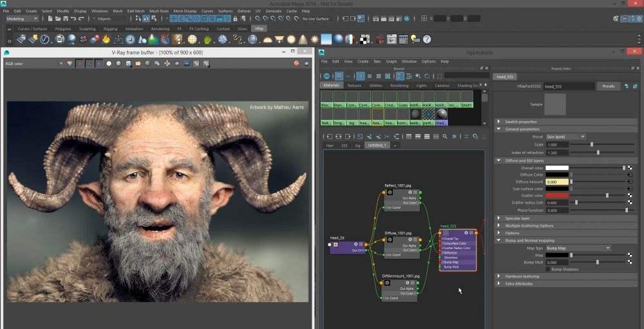Click the magnifier search icon in Hypershade graph toolbar
644x329 pixels.
pos(445,136)
